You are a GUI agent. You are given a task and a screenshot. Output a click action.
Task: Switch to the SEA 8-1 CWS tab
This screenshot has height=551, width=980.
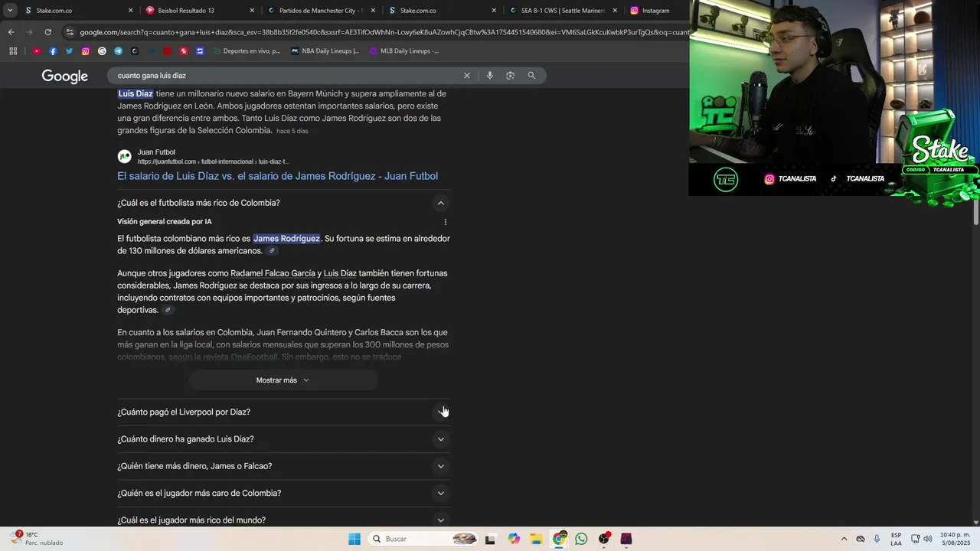pos(561,11)
